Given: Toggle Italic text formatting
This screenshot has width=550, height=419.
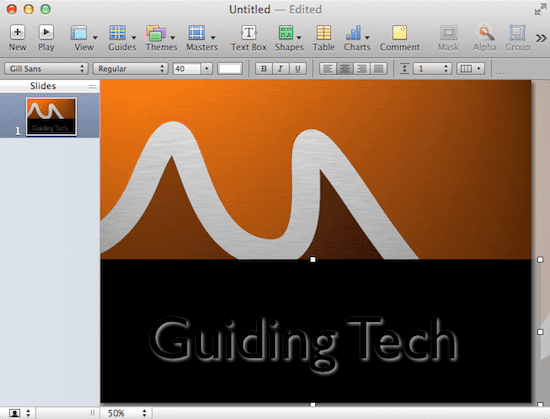Looking at the screenshot, I should tap(280, 69).
